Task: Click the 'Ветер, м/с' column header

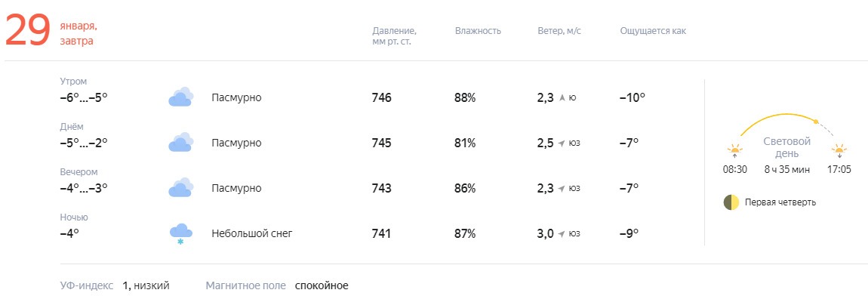Action: (559, 31)
